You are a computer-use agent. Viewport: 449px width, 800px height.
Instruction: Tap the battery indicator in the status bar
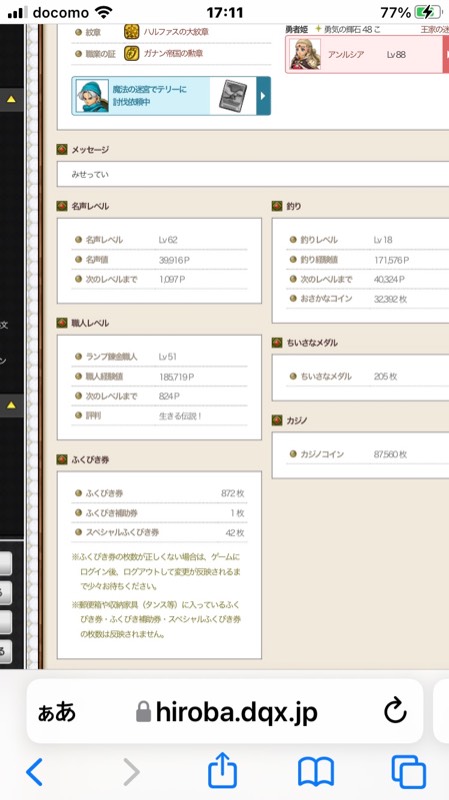click(x=428, y=12)
